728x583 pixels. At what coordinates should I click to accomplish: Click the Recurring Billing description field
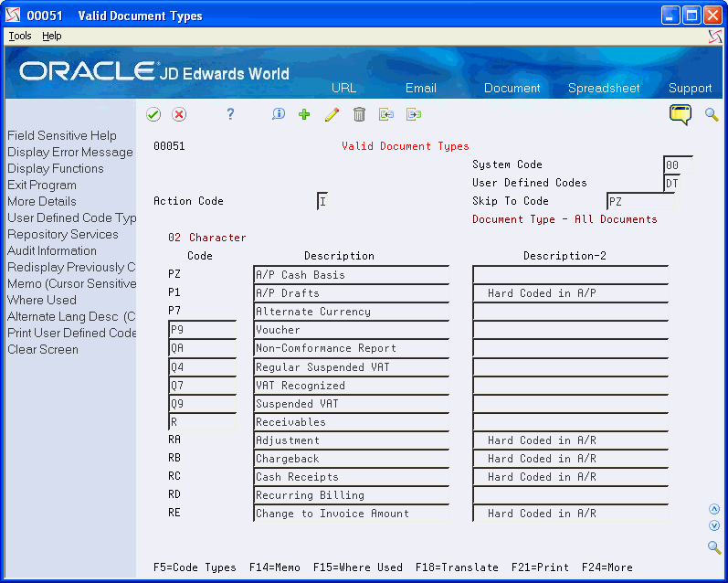click(x=352, y=495)
